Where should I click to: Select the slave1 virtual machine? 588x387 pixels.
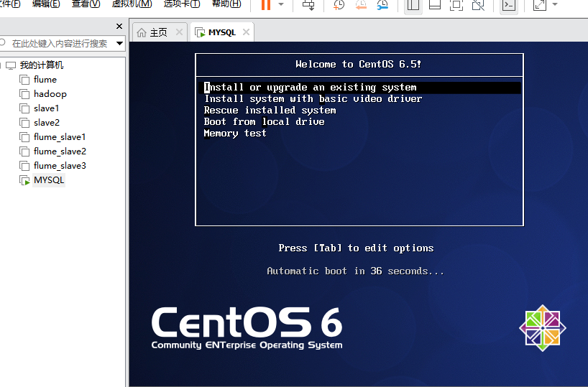(x=46, y=108)
